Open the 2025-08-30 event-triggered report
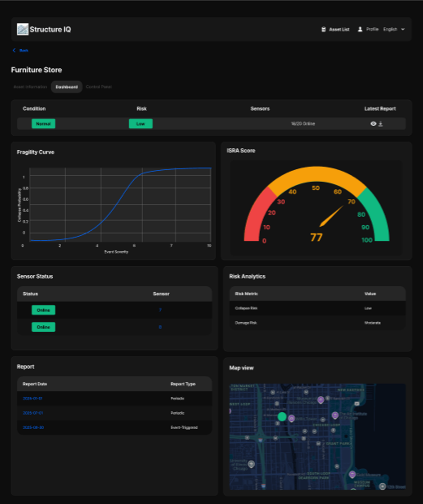The height and width of the screenshot is (504, 423). point(33,427)
